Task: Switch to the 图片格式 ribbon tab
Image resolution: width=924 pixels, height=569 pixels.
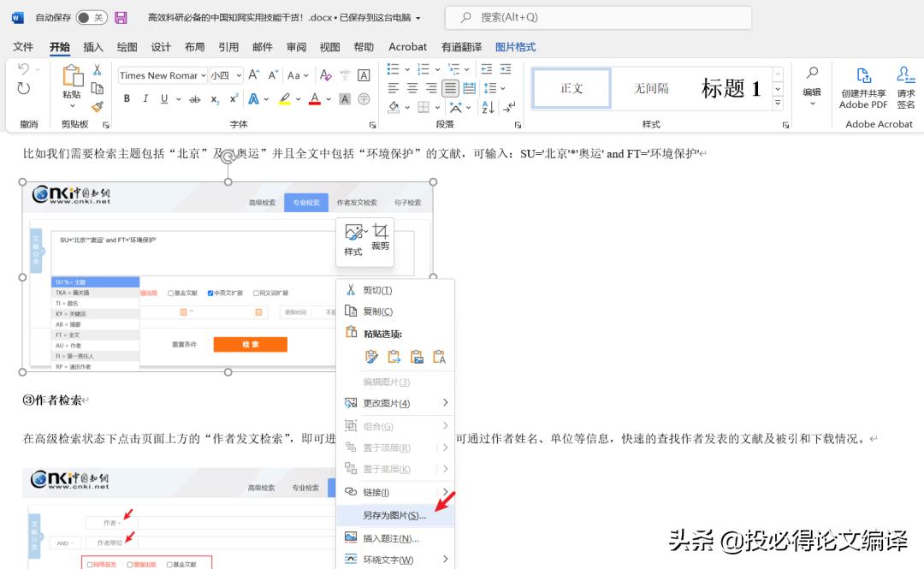Action: (514, 47)
